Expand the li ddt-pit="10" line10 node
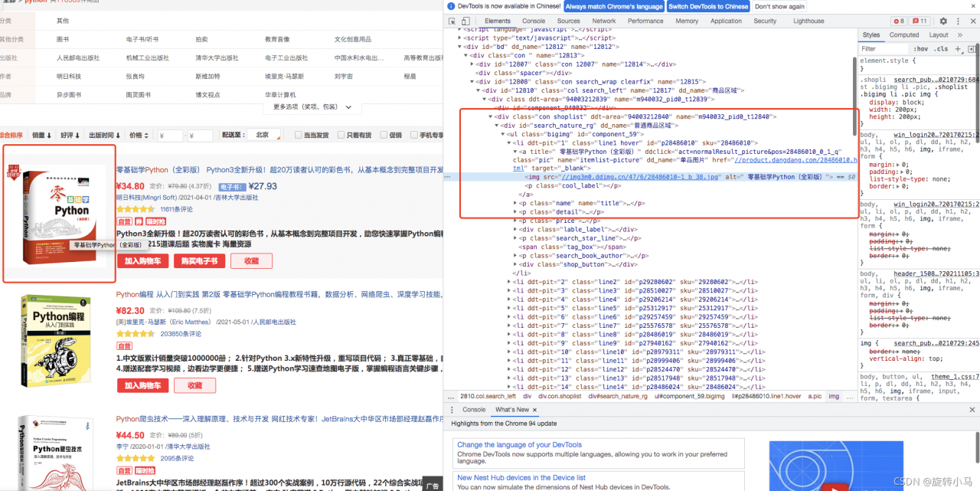The height and width of the screenshot is (491, 980). (510, 352)
